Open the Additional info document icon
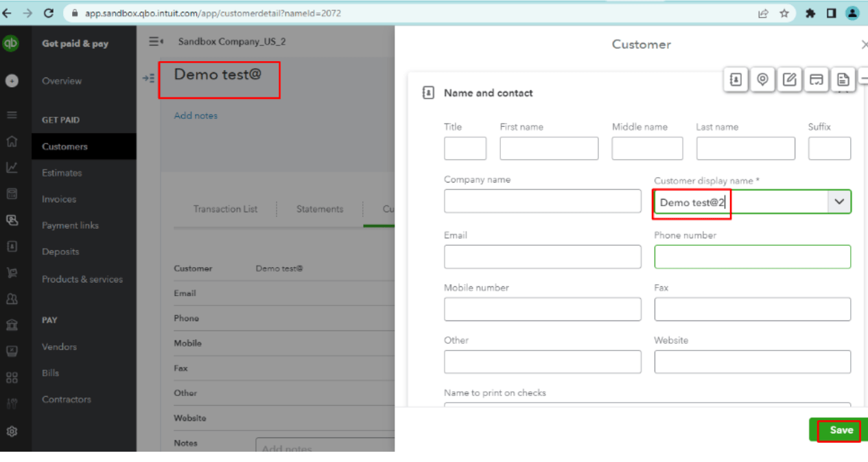 (843, 80)
